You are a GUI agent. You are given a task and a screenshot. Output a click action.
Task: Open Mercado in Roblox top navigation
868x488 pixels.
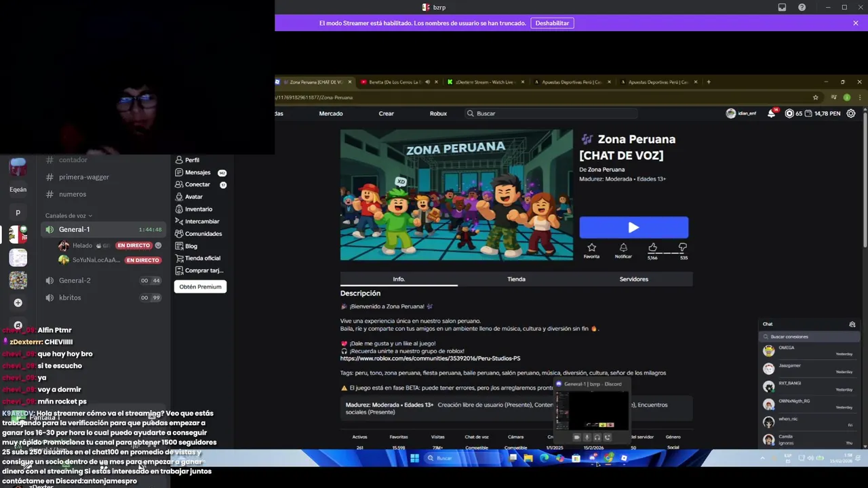click(331, 113)
